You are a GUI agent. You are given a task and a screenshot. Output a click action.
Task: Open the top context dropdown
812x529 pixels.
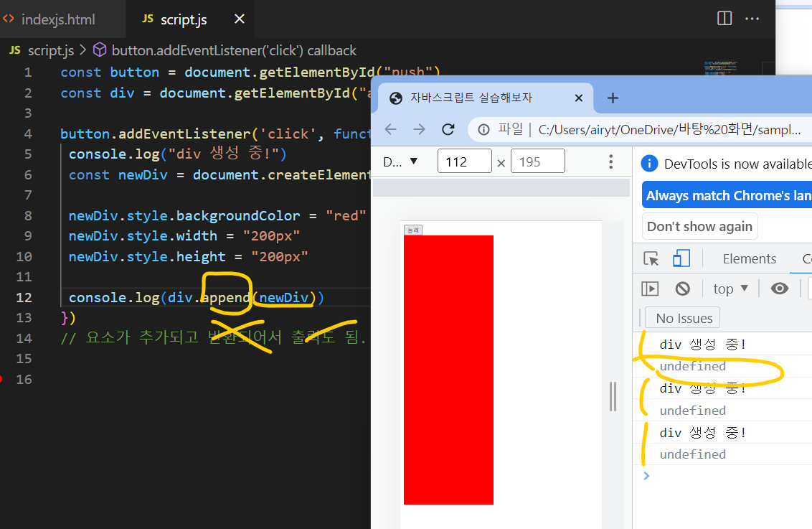(x=730, y=289)
